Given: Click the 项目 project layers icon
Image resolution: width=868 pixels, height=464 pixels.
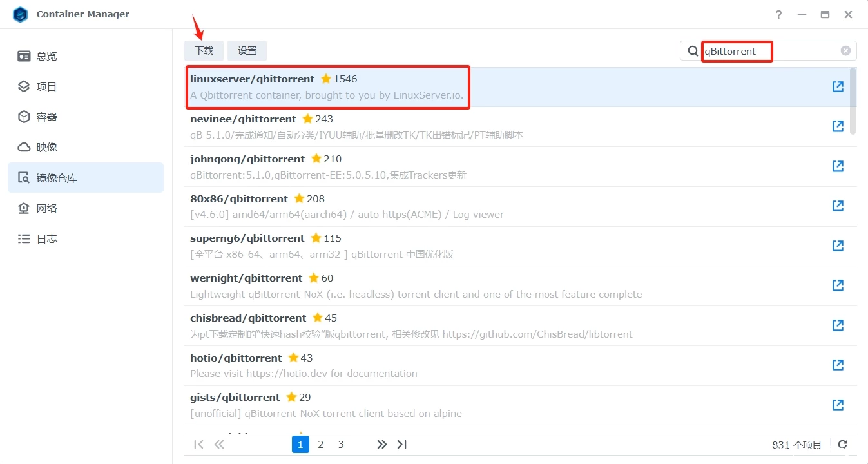Looking at the screenshot, I should (x=24, y=86).
